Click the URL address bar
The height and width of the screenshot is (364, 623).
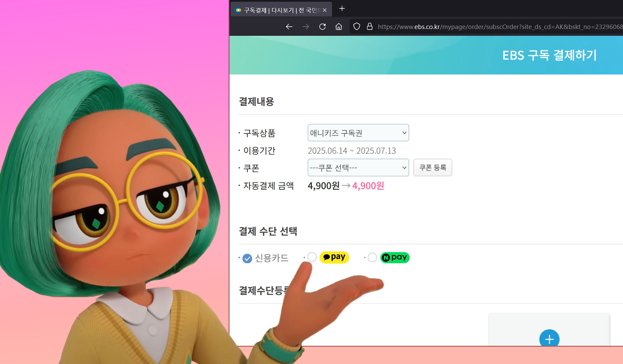499,27
